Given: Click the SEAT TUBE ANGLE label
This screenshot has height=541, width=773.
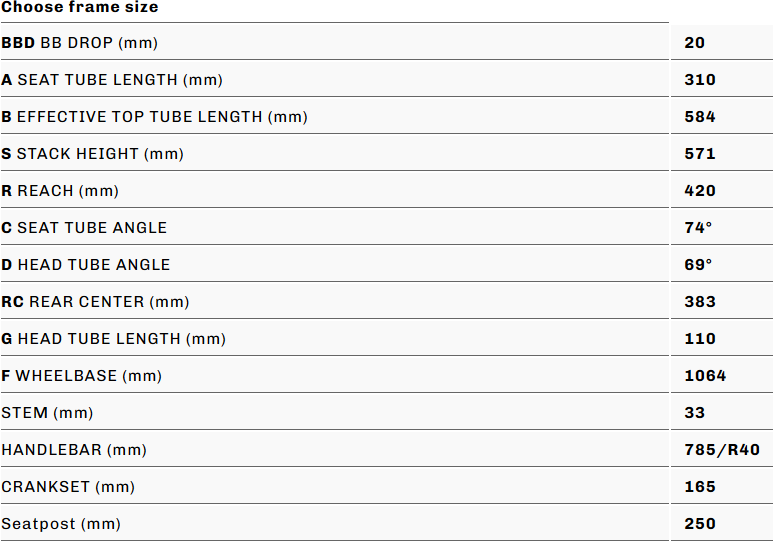Looking at the screenshot, I should 84,228.
